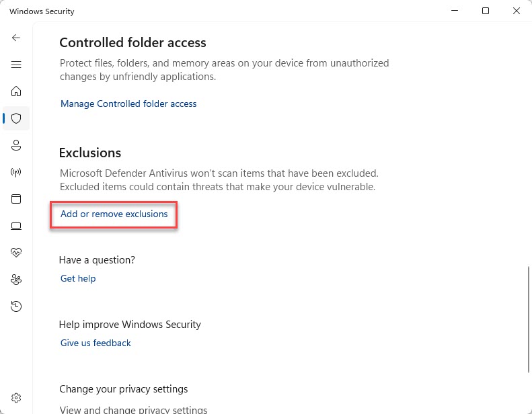Screen dimensions: 532x414
Task: Open Settings gear icon in sidebar
Action: pos(16,397)
